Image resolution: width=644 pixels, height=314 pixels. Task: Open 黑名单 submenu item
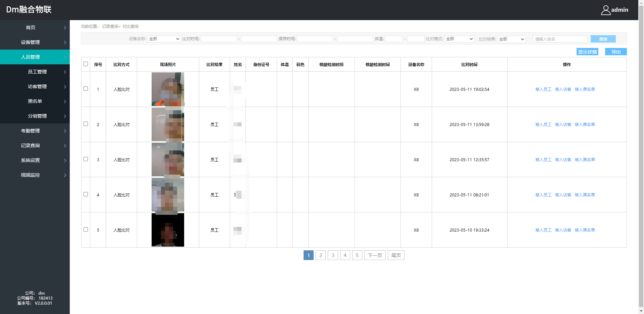tap(35, 101)
